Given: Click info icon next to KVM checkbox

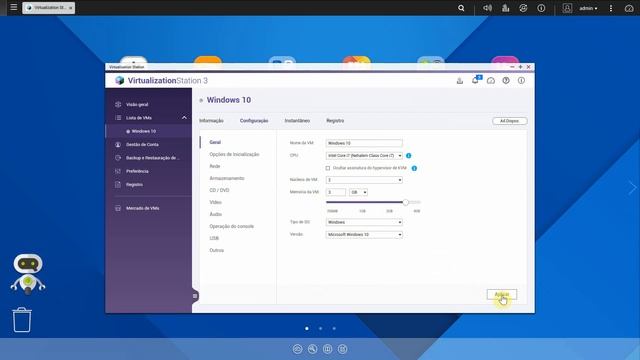Looking at the screenshot, I should click(x=414, y=168).
